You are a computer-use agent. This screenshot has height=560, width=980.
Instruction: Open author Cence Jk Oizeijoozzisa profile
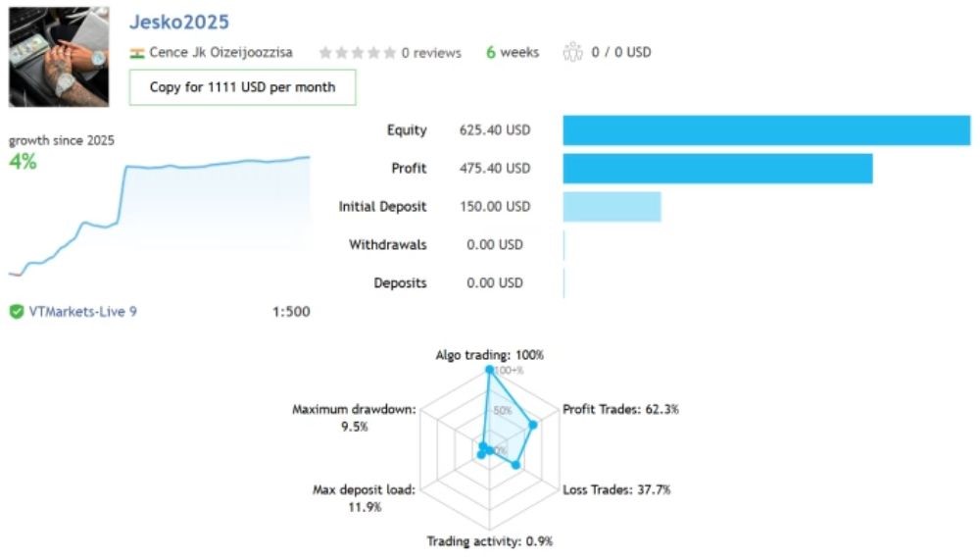pos(220,53)
